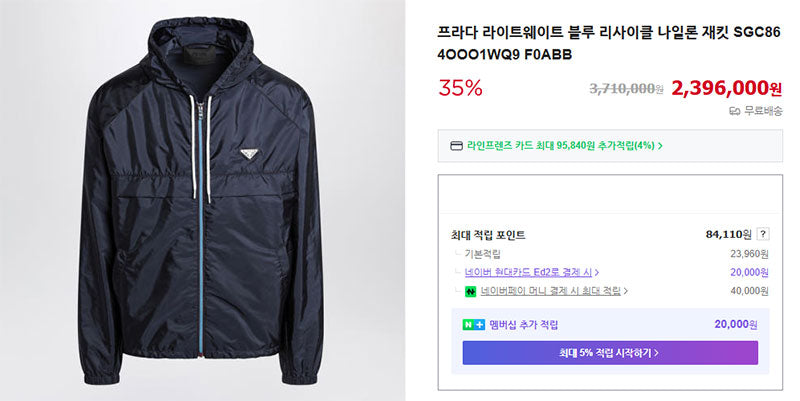
Task: Open the 네이버페이 머니 결제 시 최대 적립 link
Action: (x=551, y=291)
